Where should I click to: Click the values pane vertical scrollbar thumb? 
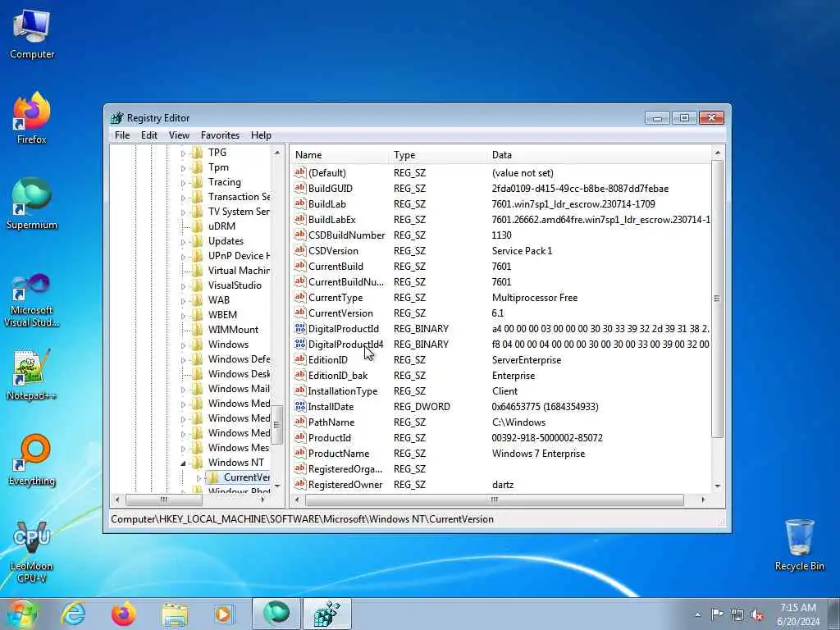(x=717, y=299)
